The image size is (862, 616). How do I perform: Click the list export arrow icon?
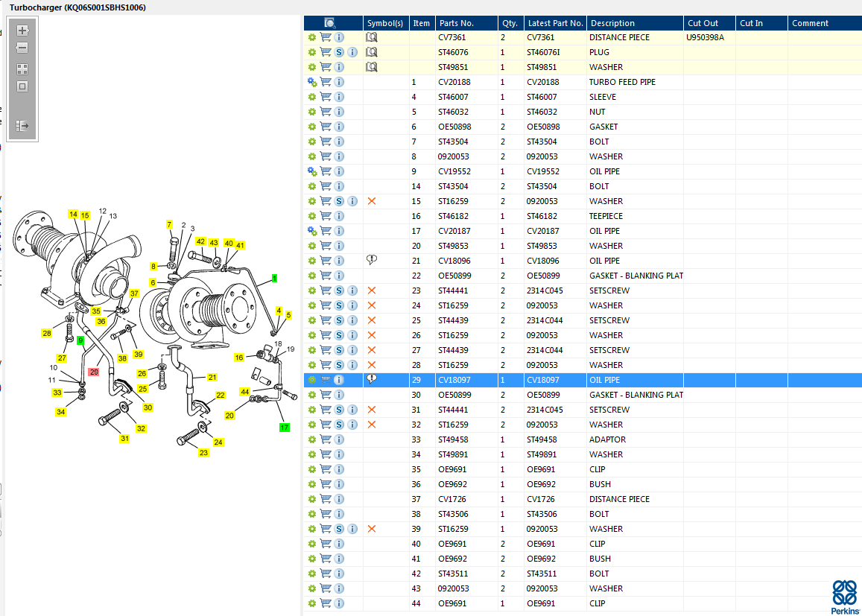22,126
